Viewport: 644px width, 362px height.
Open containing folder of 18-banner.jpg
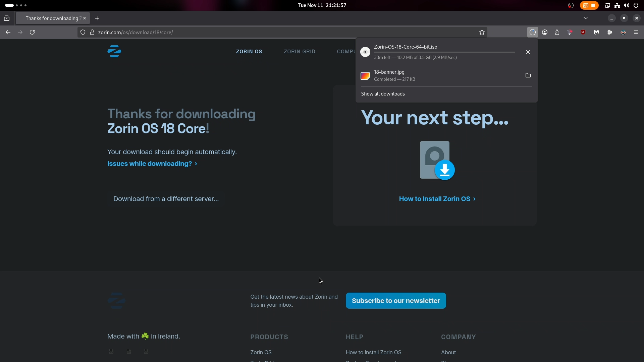click(x=528, y=75)
